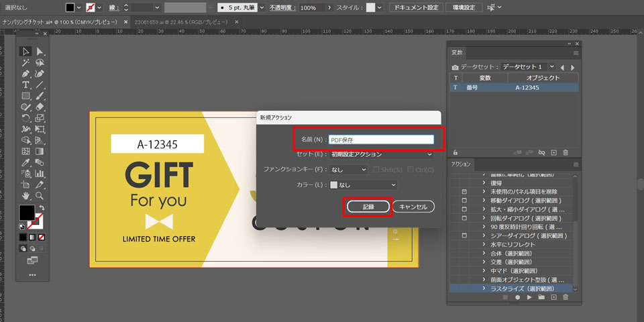Select the Zoom magnifier tool

tap(40, 195)
